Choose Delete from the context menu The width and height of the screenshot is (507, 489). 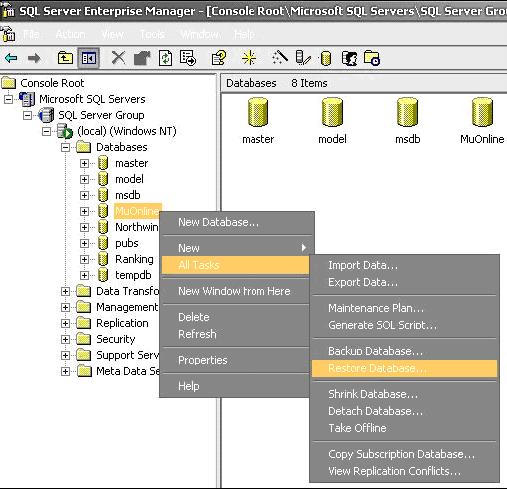[x=235, y=317]
